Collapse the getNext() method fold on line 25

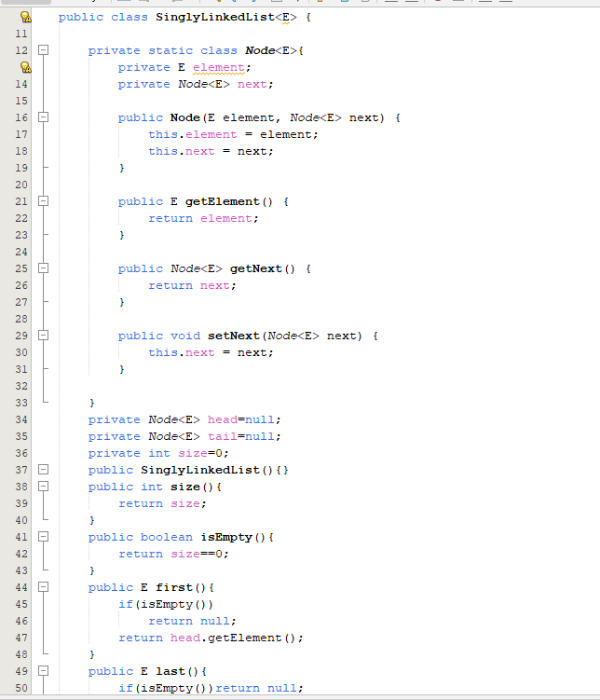[x=43, y=268]
